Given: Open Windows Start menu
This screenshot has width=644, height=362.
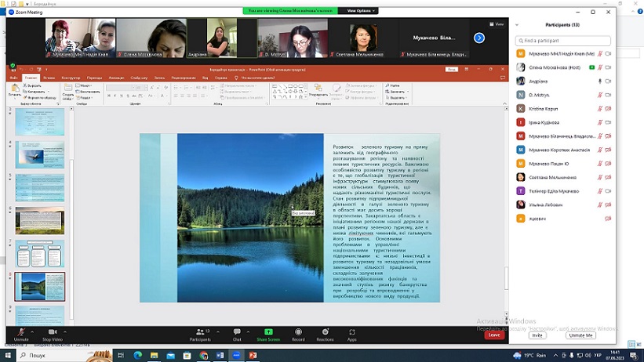Looking at the screenshot, I should point(8,355).
